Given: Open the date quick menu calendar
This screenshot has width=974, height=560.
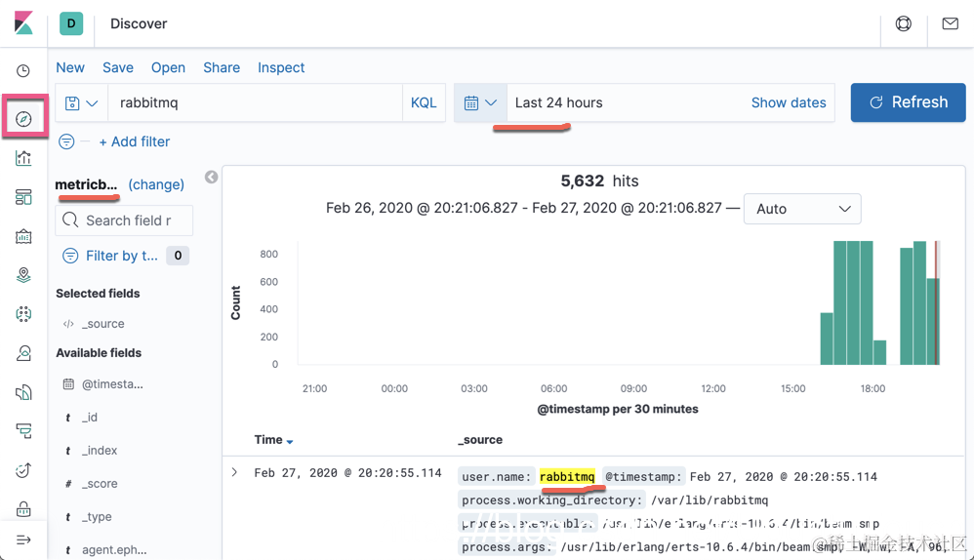Looking at the screenshot, I should click(x=481, y=103).
